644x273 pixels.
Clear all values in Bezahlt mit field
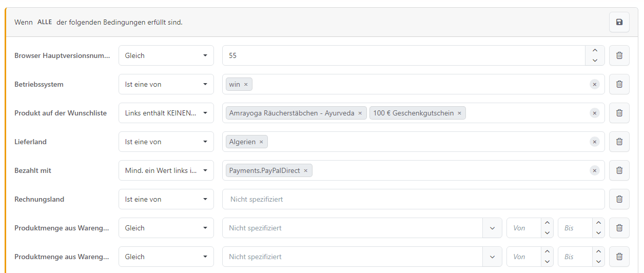[594, 170]
